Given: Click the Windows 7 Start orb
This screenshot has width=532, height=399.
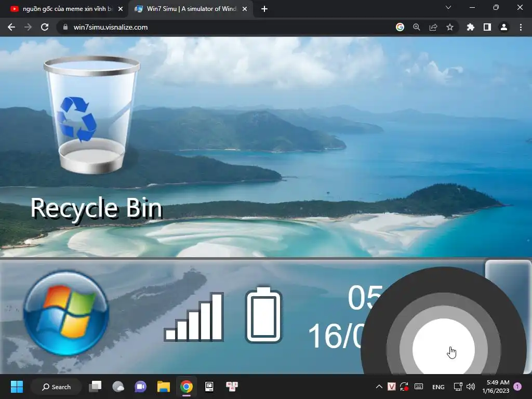Looking at the screenshot, I should pyautogui.click(x=66, y=313).
